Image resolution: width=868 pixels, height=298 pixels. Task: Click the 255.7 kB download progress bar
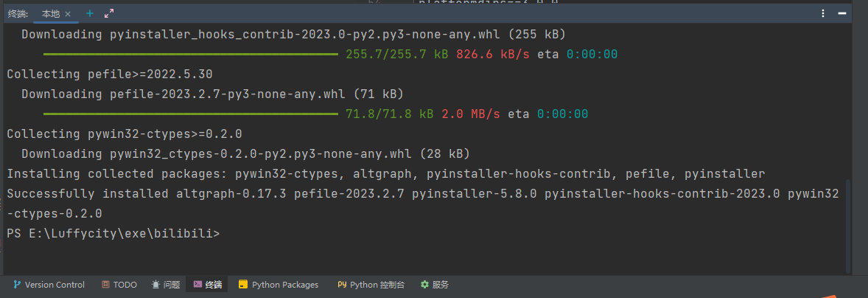191,55
